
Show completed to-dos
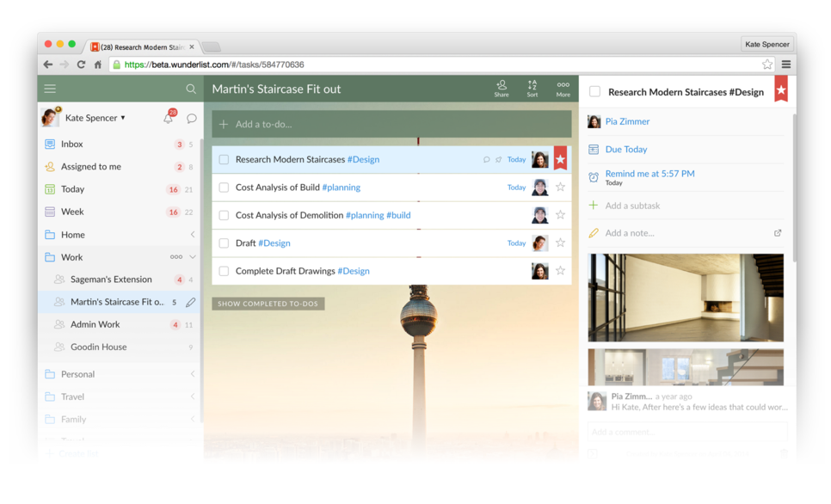267,303
